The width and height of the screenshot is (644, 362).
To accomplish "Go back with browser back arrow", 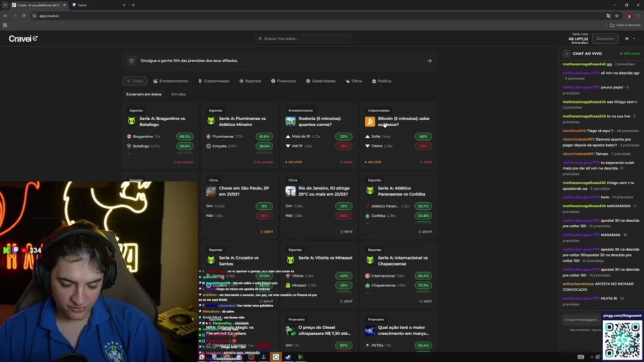I will click(6, 16).
